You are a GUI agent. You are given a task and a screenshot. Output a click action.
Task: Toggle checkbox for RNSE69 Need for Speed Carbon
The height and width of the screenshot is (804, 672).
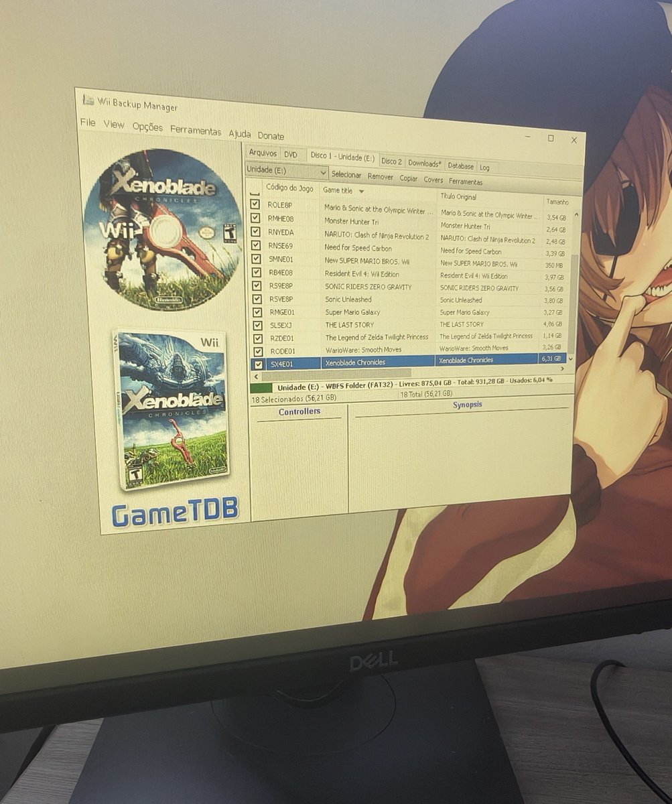(255, 245)
